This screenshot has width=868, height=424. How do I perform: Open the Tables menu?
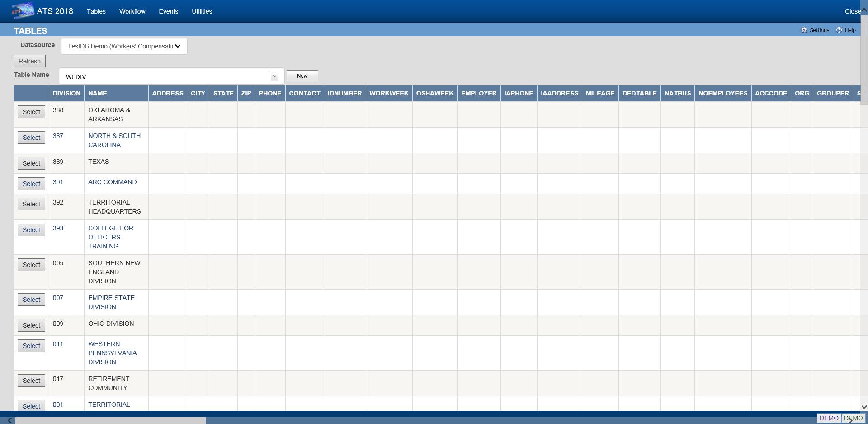pyautogui.click(x=96, y=11)
